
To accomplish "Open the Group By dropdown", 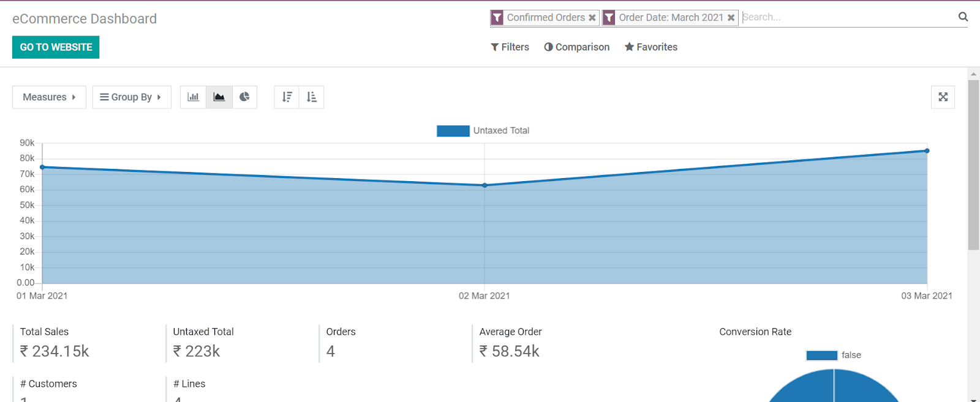I will (132, 97).
